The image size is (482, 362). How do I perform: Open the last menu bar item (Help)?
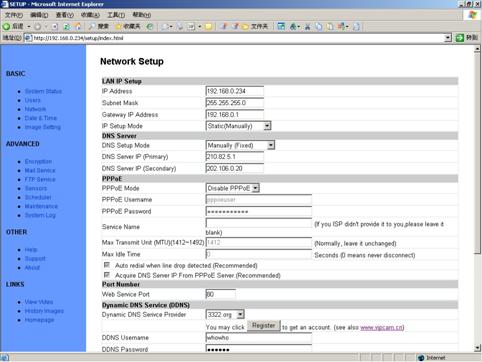tap(142, 15)
